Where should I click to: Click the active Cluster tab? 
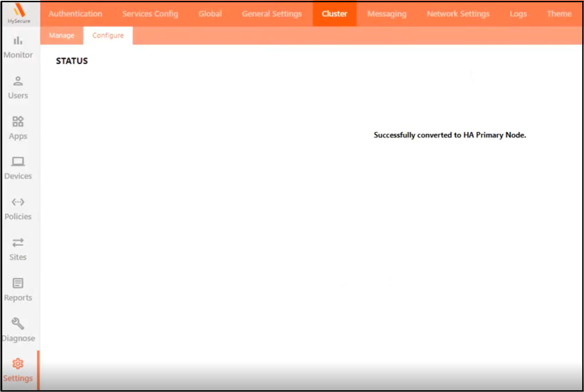pos(334,14)
